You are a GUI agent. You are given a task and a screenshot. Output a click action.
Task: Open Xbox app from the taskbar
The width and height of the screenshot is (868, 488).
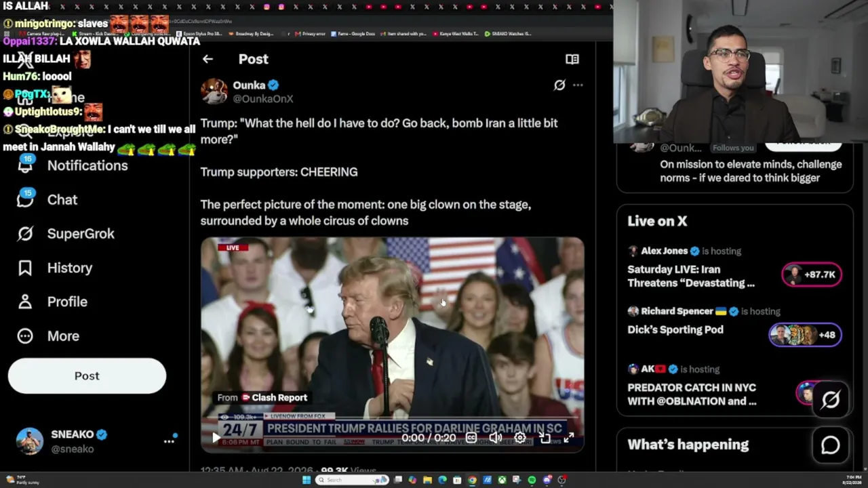502,480
